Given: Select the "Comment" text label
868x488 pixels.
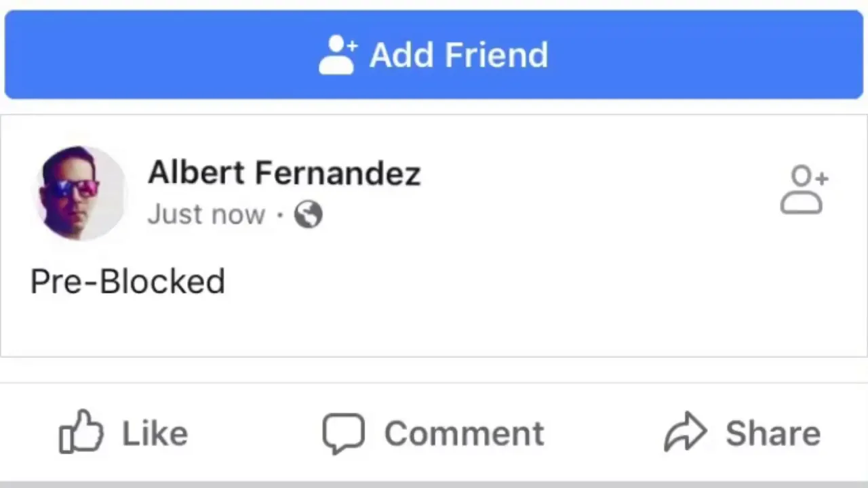Looking at the screenshot, I should point(464,434).
